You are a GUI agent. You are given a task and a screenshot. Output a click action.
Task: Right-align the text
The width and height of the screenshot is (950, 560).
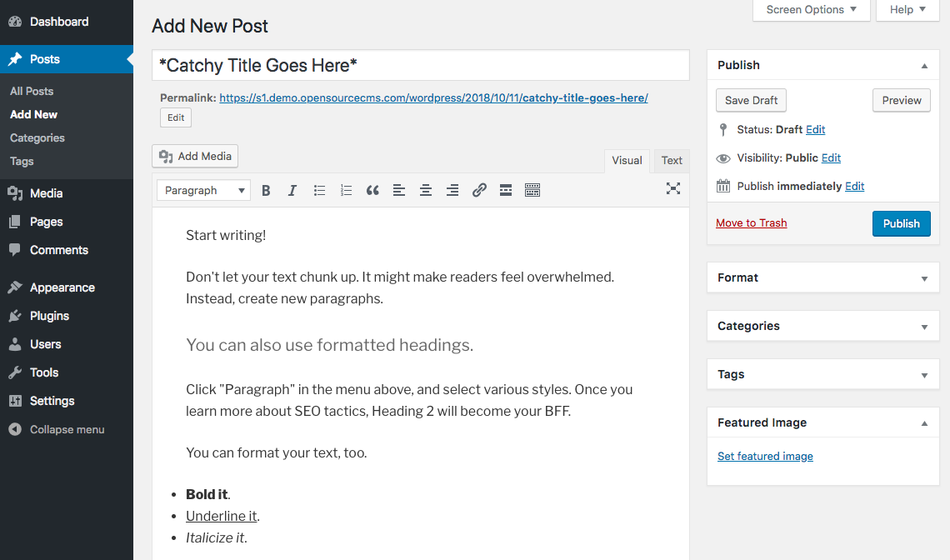point(452,190)
